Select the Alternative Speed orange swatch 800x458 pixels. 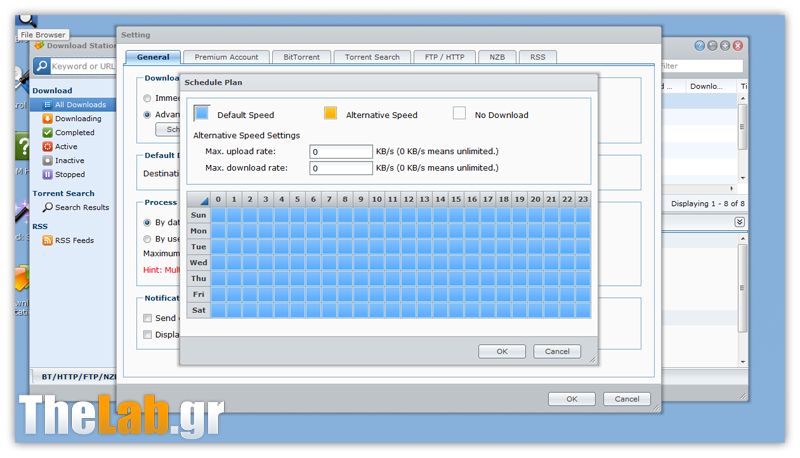click(330, 113)
